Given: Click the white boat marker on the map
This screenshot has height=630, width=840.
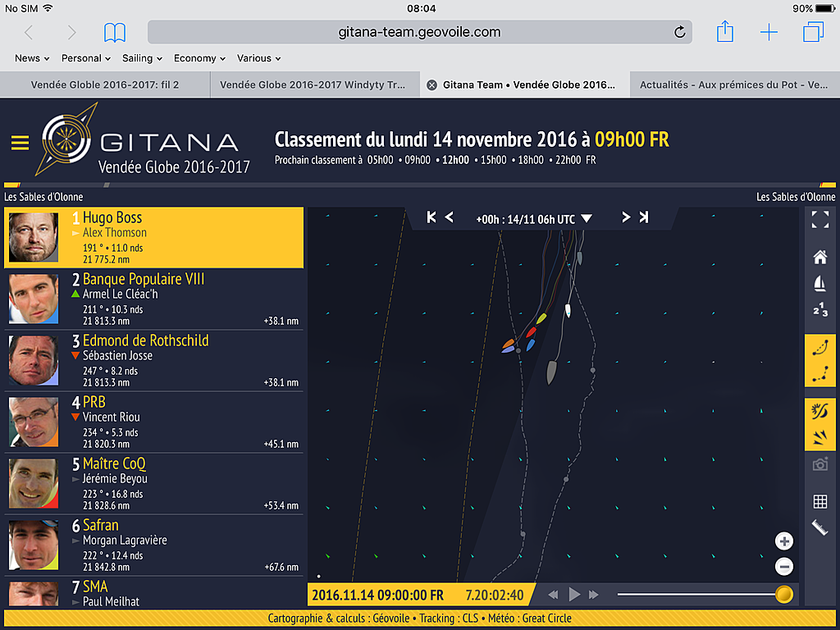Looking at the screenshot, I should tap(568, 311).
